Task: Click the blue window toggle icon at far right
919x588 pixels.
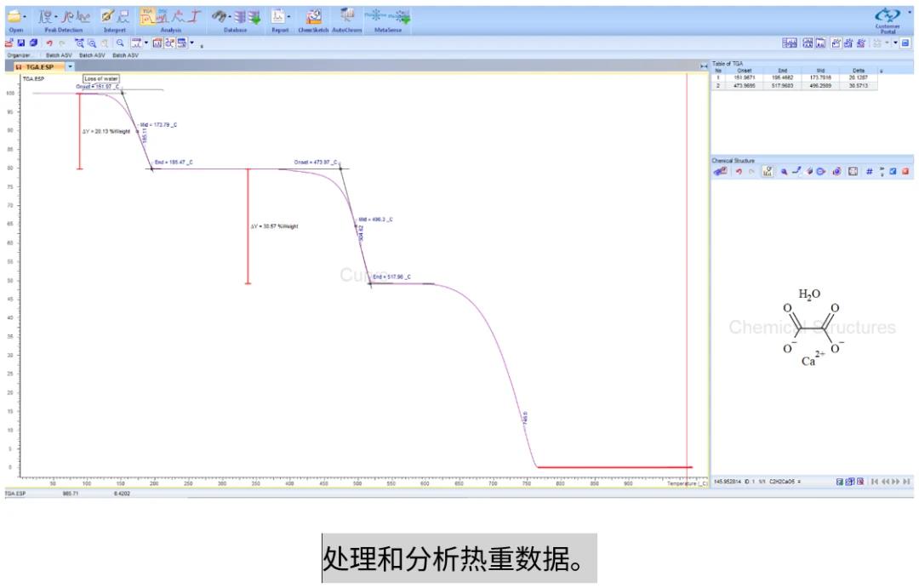Action: pos(905,43)
